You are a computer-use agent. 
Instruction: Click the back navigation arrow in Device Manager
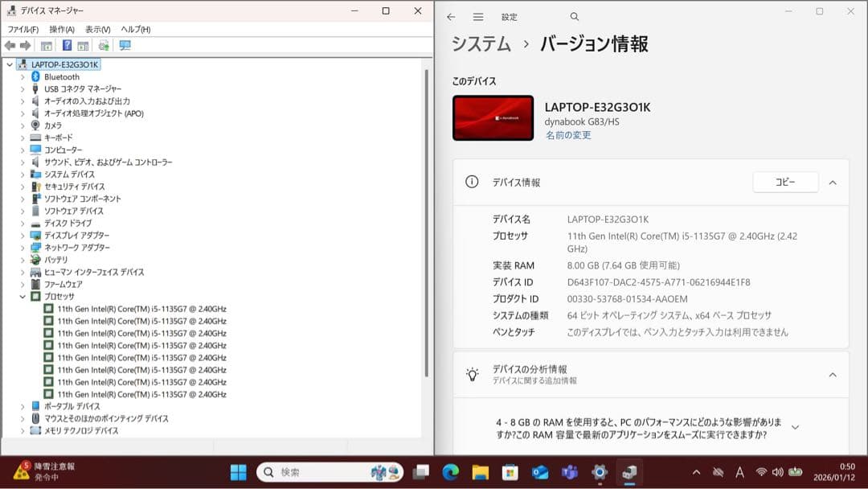point(10,46)
